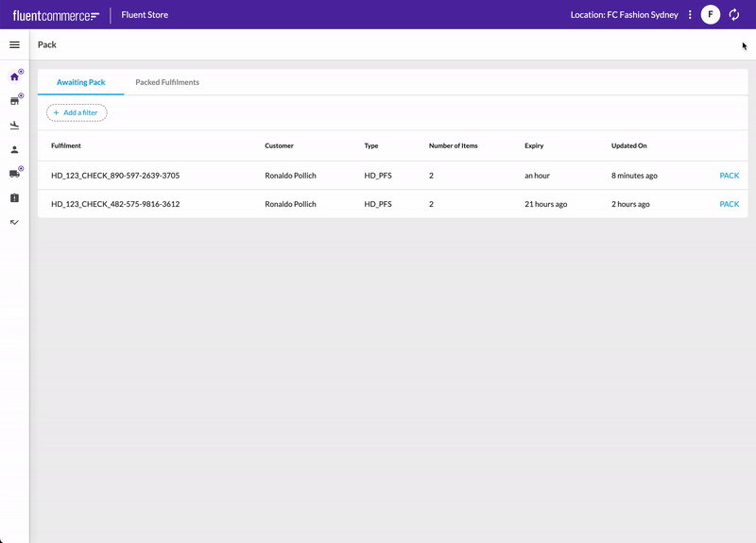The image size is (756, 543).
Task: Open the returns check-arrow sidebar icon
Action: tap(14, 222)
